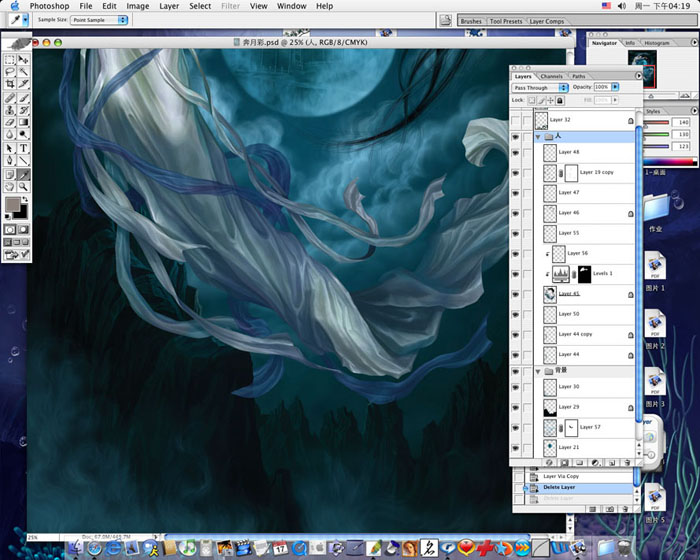Viewport: 700px width, 560px height.
Task: Show Layer 32 by clicking its visibility box
Action: 516,120
